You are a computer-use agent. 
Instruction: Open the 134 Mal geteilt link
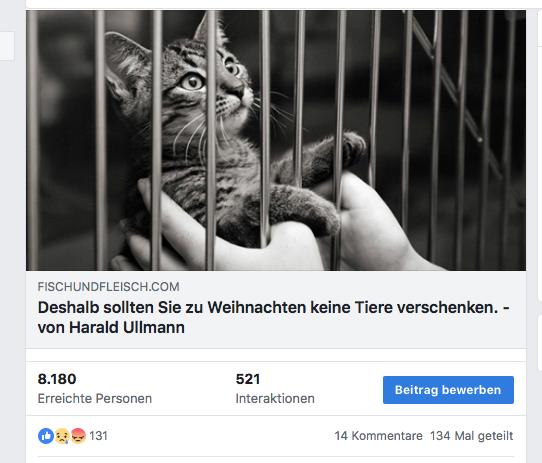click(x=472, y=436)
